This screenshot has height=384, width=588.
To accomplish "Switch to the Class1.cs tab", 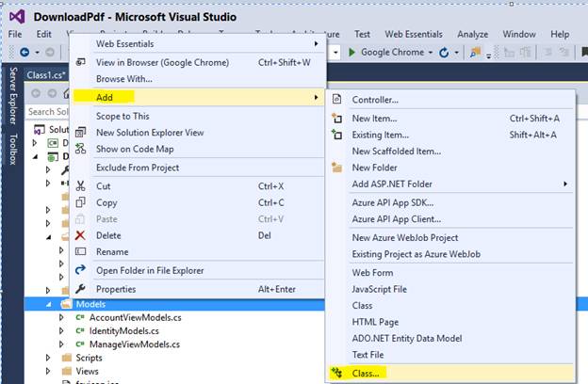I will [46, 74].
